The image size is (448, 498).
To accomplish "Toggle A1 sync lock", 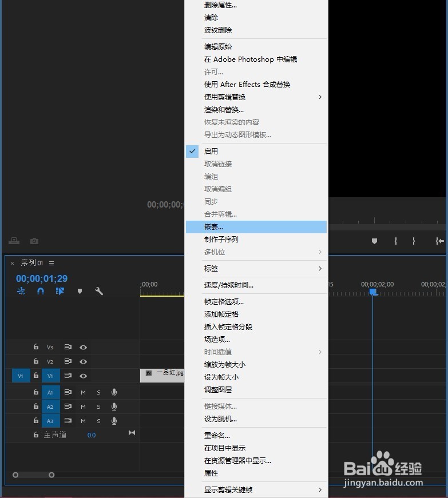I will [x=68, y=392].
